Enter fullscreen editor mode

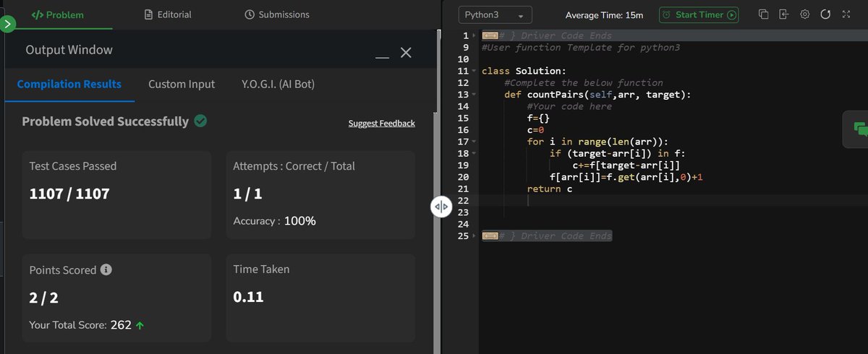[x=846, y=14]
